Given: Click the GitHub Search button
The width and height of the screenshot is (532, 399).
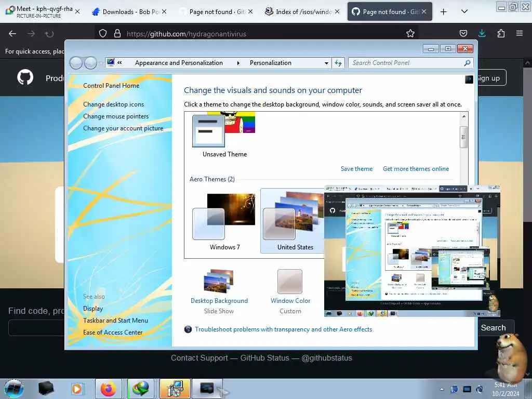Looking at the screenshot, I should click(x=494, y=328).
